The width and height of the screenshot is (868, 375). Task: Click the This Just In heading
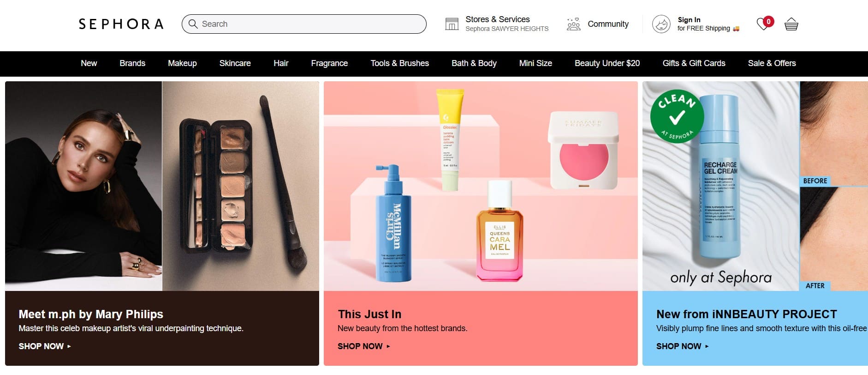[x=369, y=314]
